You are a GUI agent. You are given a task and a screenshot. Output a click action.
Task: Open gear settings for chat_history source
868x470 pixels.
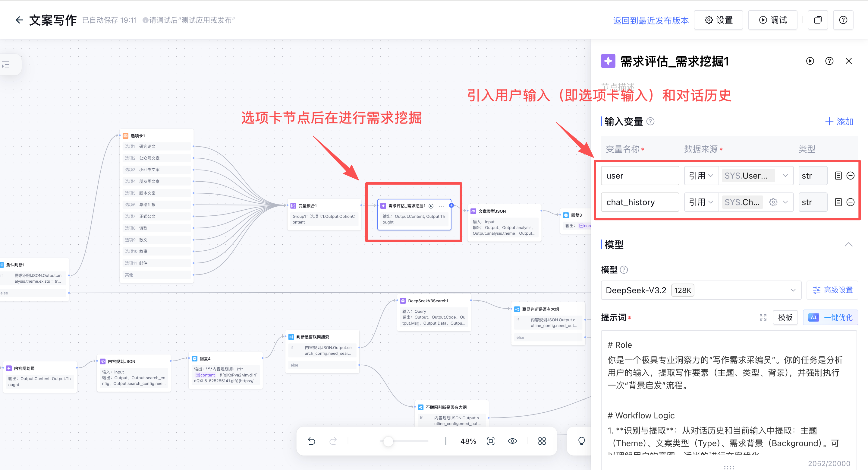click(773, 202)
